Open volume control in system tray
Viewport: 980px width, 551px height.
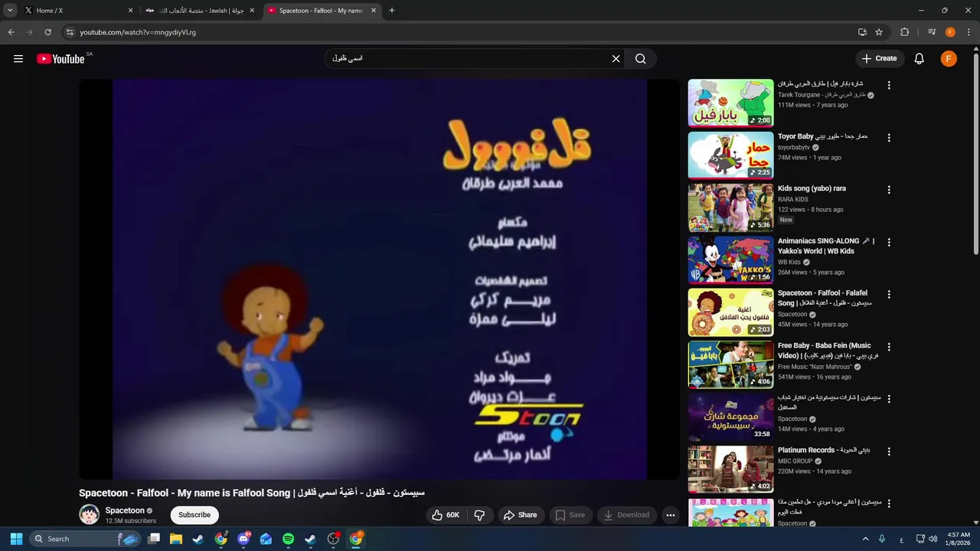[933, 539]
